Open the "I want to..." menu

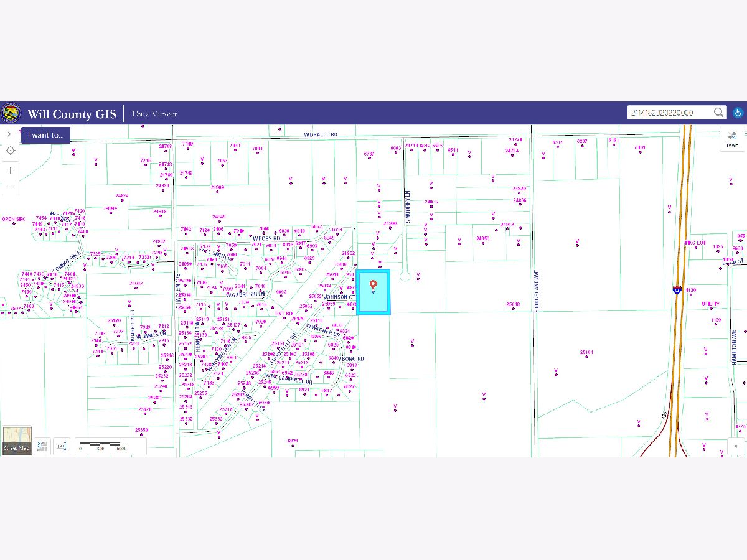(45, 135)
